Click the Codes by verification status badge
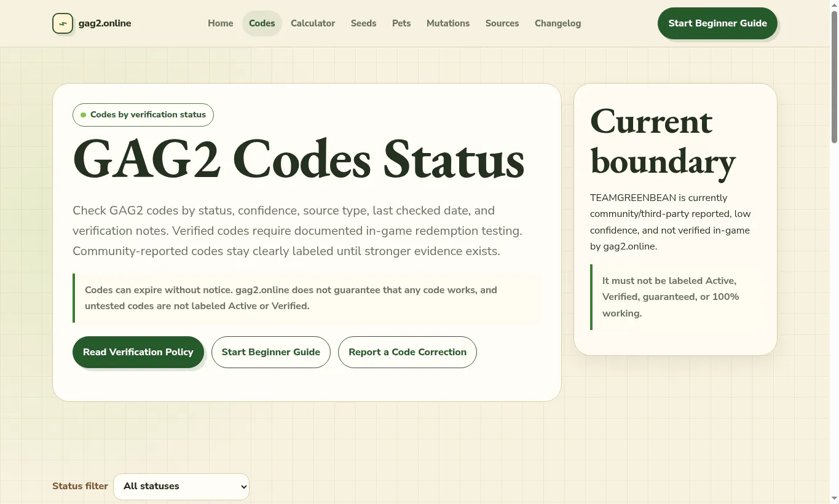839x504 pixels. [143, 115]
